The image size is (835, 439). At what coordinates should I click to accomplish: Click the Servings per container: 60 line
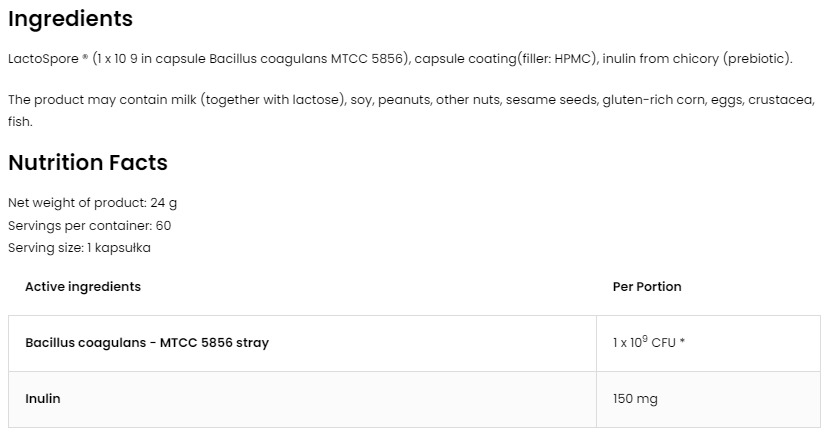click(x=89, y=225)
